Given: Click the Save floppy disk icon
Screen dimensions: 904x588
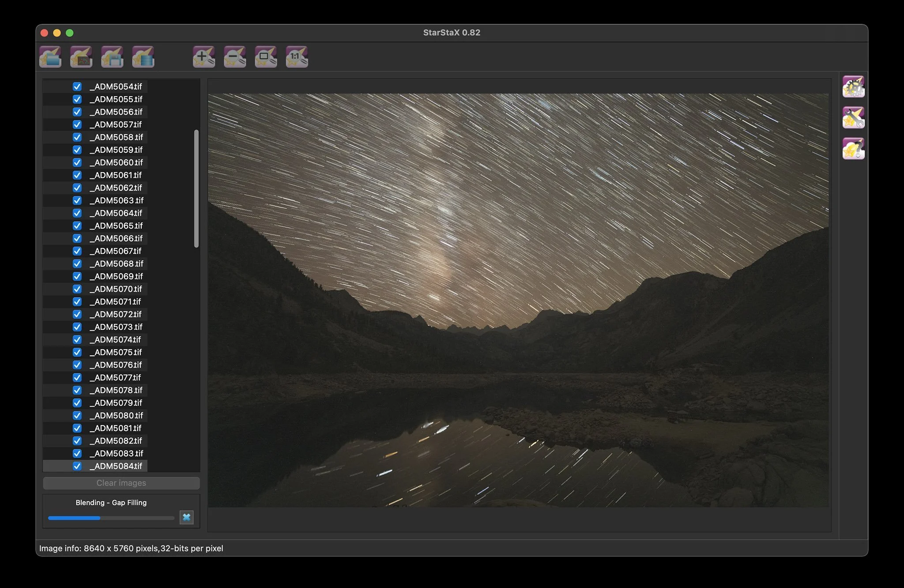Looking at the screenshot, I should [112, 57].
